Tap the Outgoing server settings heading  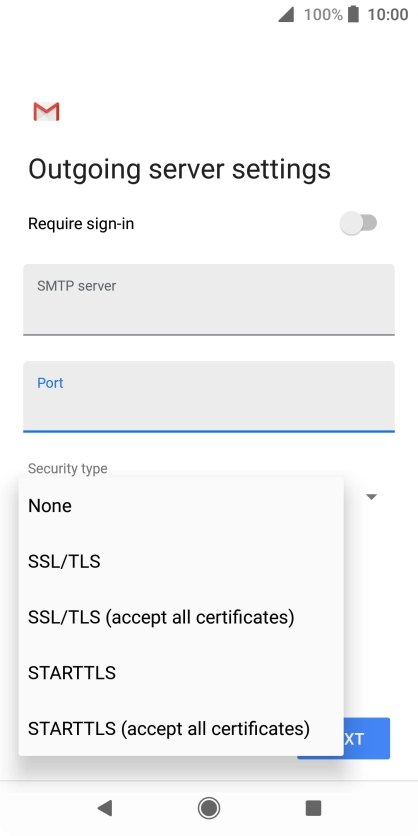180,169
